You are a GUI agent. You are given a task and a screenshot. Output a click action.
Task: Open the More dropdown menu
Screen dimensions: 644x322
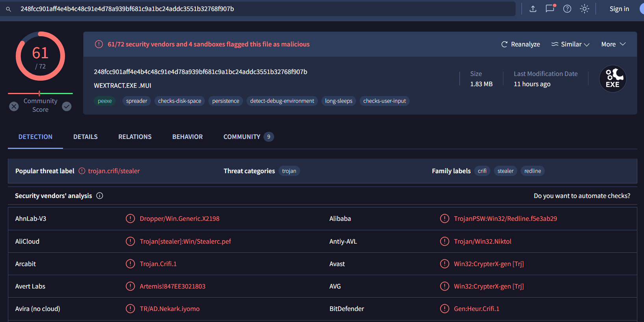click(x=613, y=44)
